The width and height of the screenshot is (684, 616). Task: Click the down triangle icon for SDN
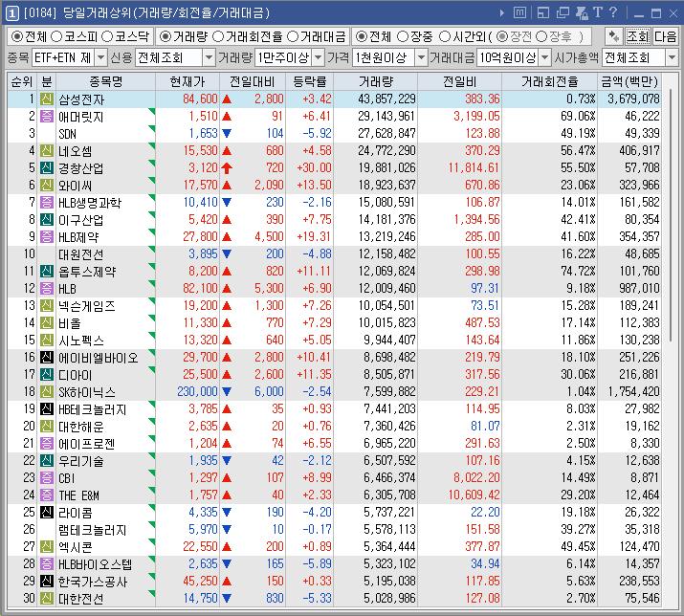[227, 134]
